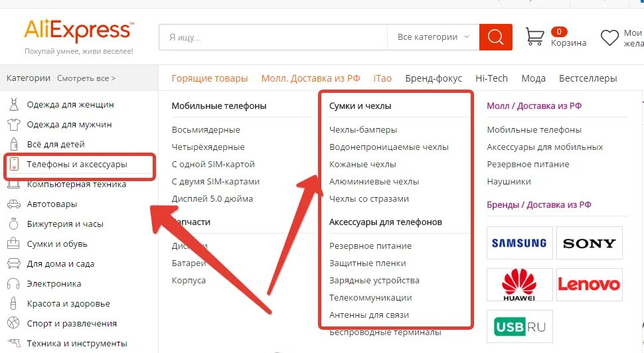The height and width of the screenshot is (353, 644).
Task: Open the Sony brand logo
Action: 590,243
